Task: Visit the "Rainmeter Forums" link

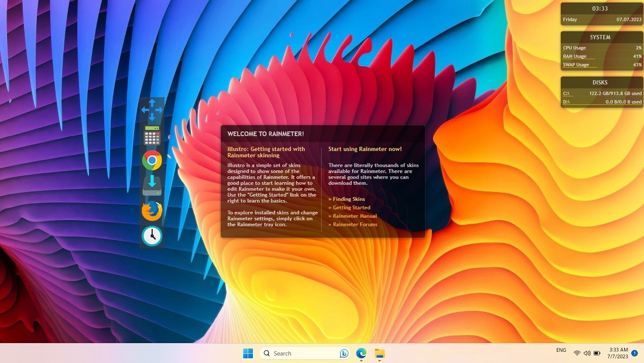Action: coord(354,223)
